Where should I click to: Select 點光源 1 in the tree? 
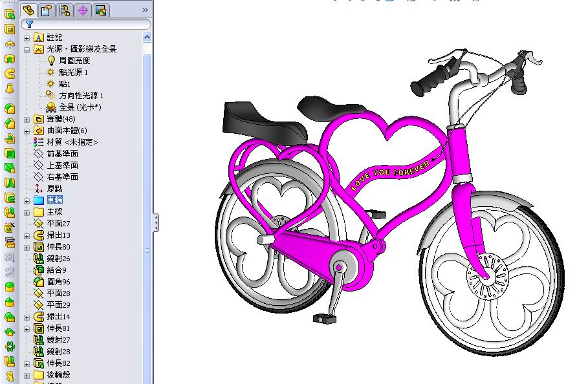point(73,72)
